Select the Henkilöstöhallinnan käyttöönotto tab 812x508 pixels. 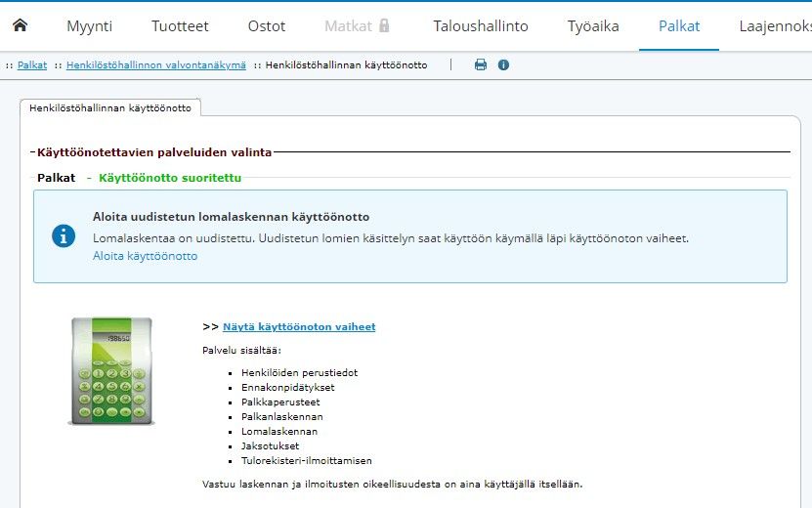[110, 107]
